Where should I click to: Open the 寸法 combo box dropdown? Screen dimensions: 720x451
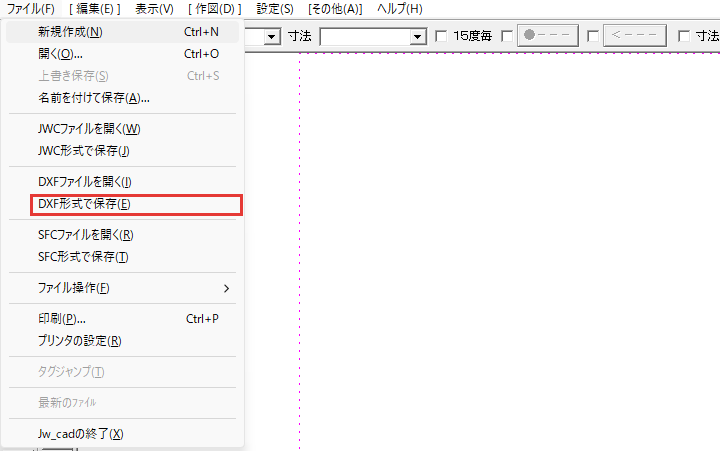pyautogui.click(x=417, y=36)
